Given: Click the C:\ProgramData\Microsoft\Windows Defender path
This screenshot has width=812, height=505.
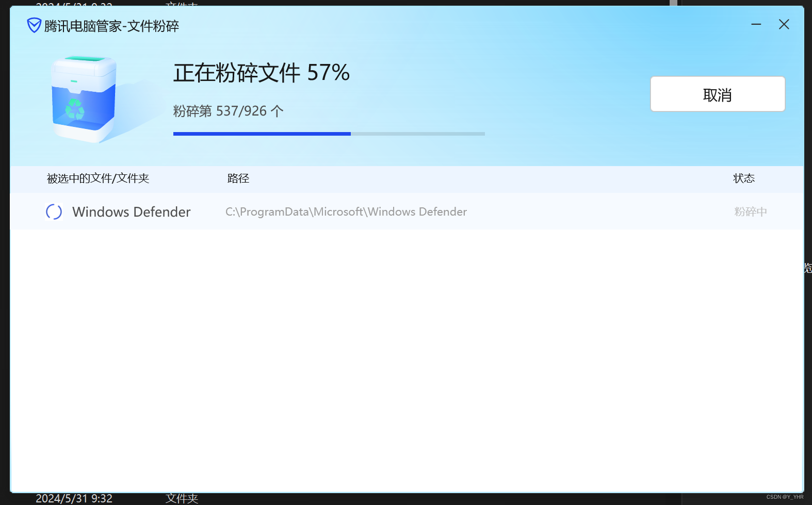Looking at the screenshot, I should tap(346, 212).
